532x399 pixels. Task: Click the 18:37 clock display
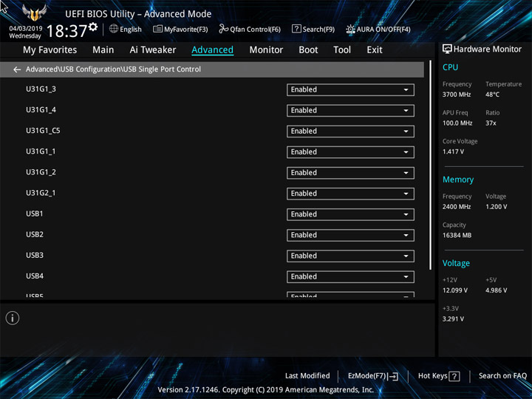click(x=66, y=31)
